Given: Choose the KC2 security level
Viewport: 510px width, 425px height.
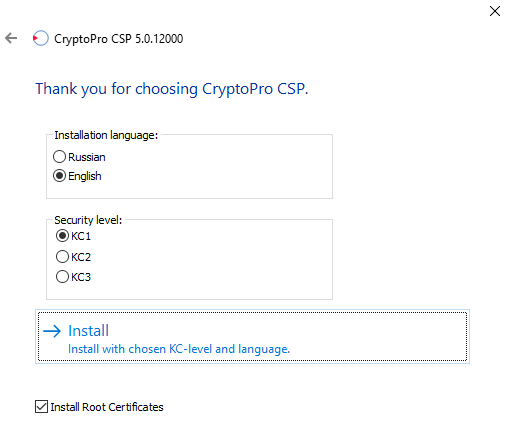Looking at the screenshot, I should (62, 257).
